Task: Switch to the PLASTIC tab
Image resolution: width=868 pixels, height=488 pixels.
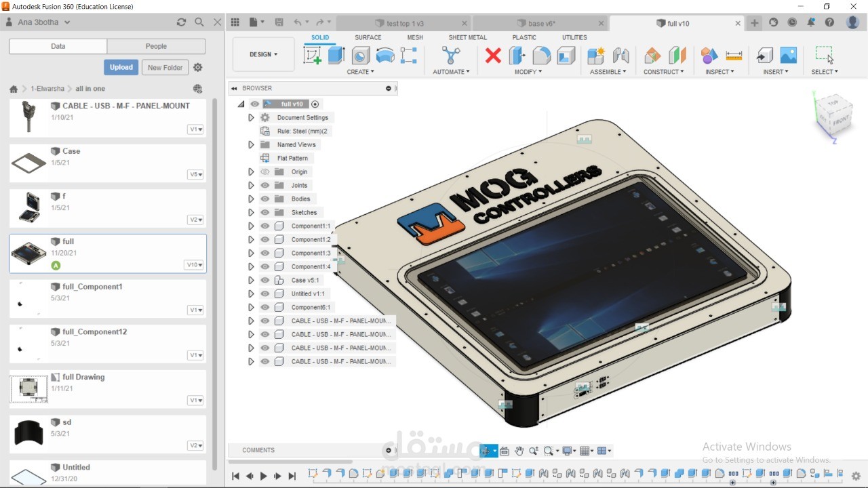Action: [x=524, y=38]
